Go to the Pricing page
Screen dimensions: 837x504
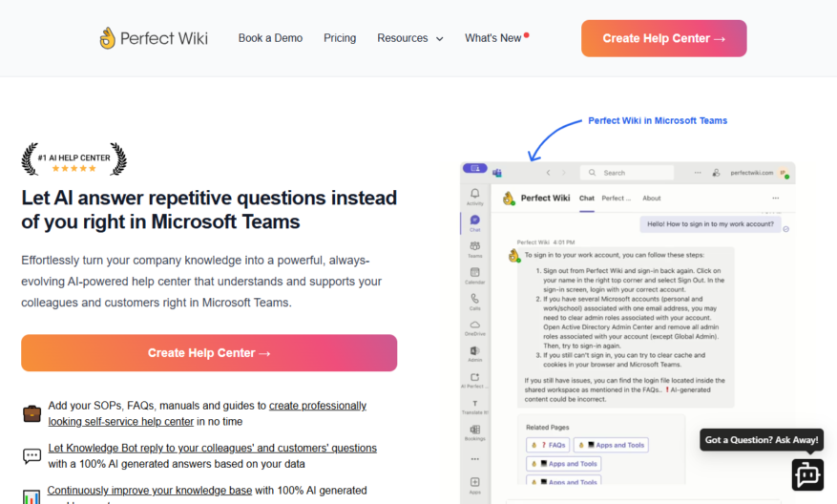(x=340, y=38)
